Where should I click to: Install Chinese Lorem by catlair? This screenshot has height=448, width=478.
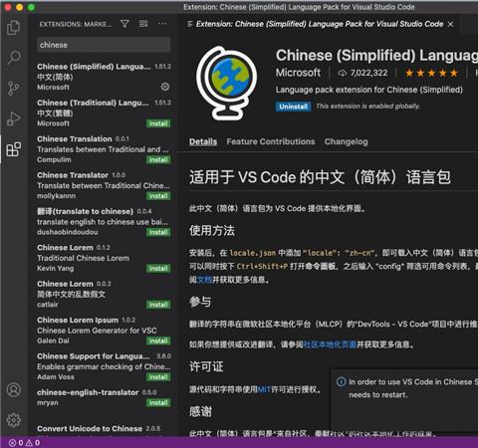(158, 305)
